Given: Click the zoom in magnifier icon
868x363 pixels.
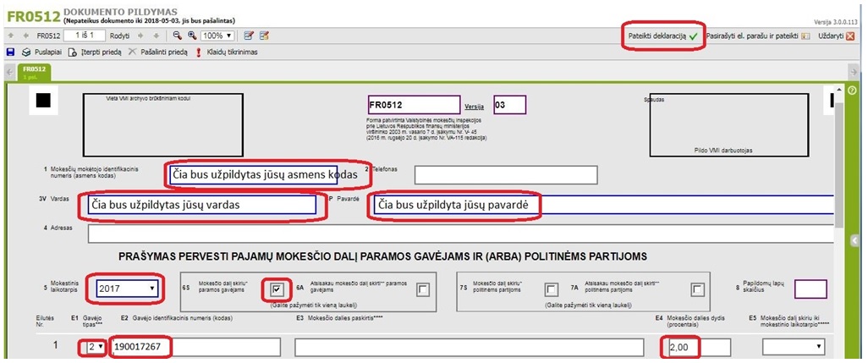Looking at the screenshot, I should [x=192, y=36].
